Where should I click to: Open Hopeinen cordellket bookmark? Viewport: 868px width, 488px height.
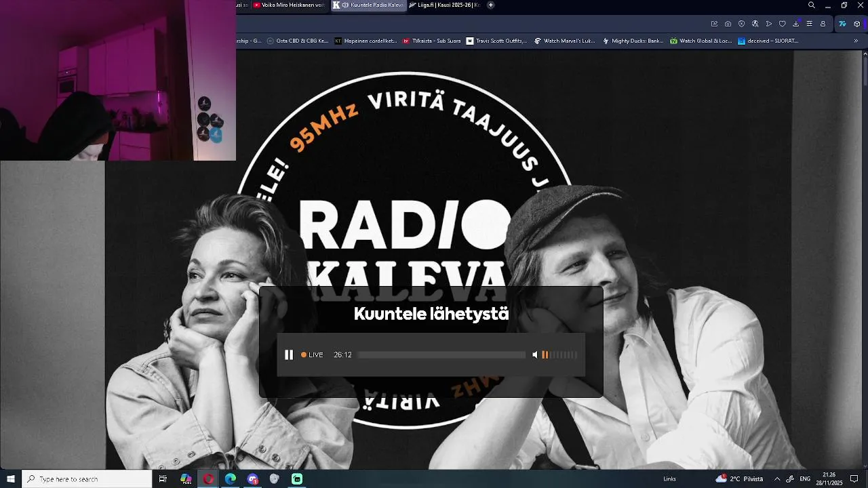pos(366,41)
